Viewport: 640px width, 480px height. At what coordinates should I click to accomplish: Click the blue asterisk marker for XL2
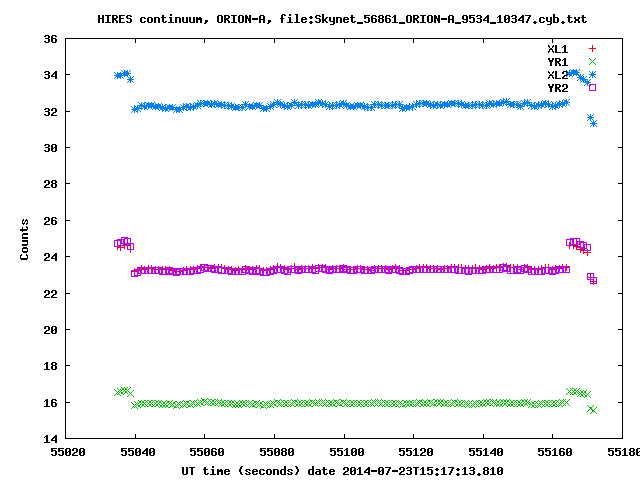pyautogui.click(x=592, y=74)
